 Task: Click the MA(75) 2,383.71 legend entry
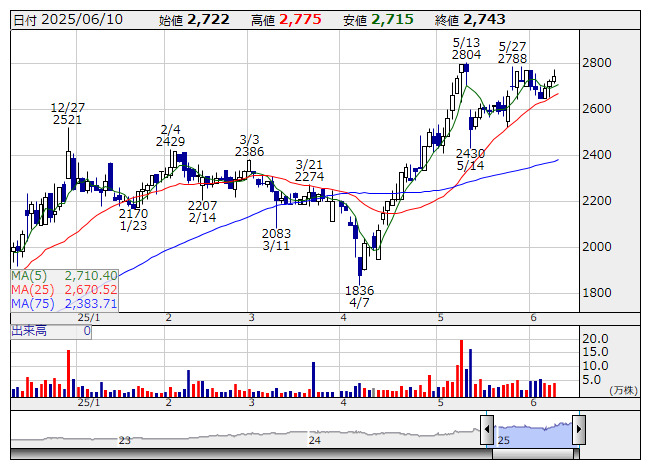pyautogui.click(x=64, y=303)
